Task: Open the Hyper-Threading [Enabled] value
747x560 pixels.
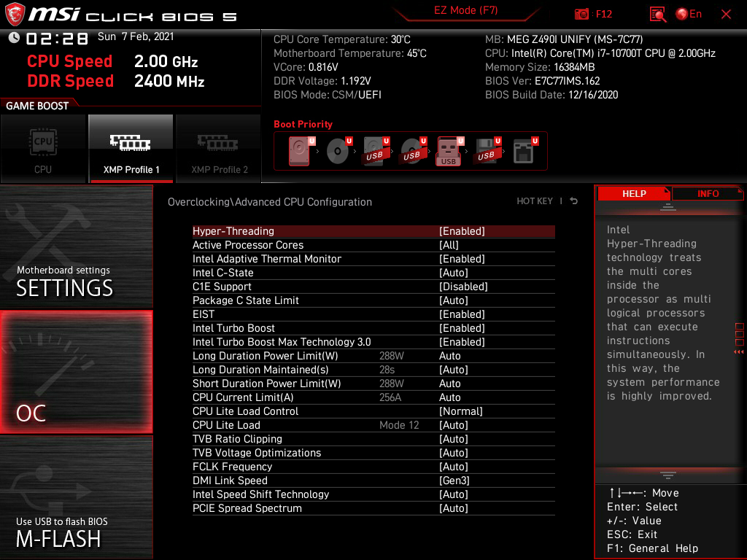Action: (462, 231)
